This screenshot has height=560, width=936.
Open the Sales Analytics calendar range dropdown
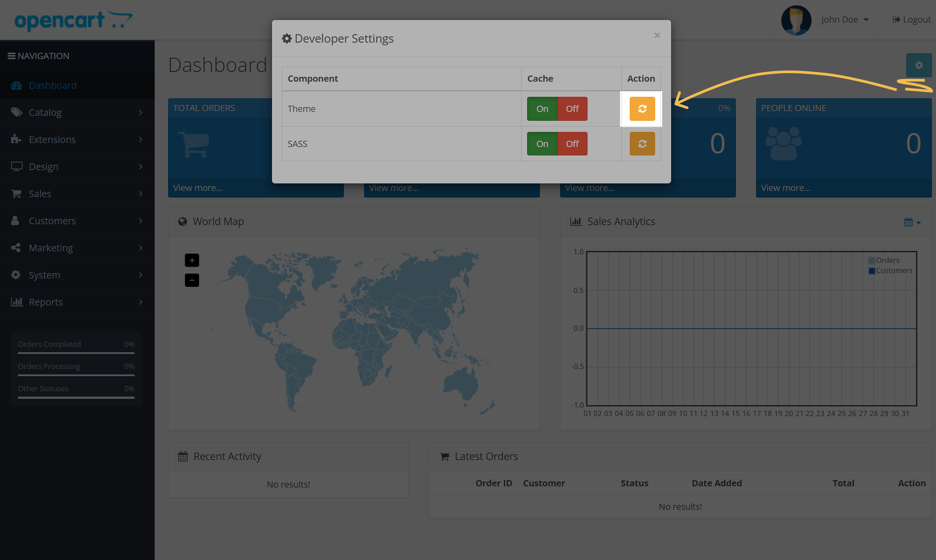tap(912, 222)
